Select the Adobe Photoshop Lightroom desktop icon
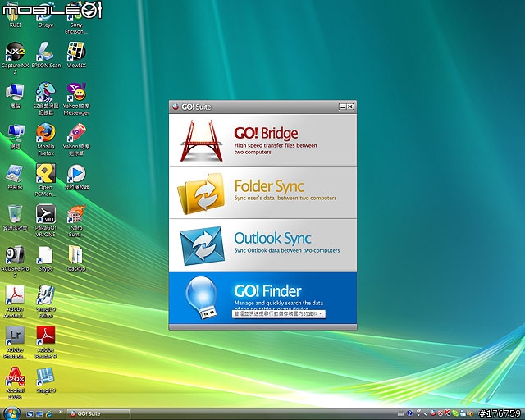Image resolution: width=525 pixels, height=420 pixels. tap(15, 342)
